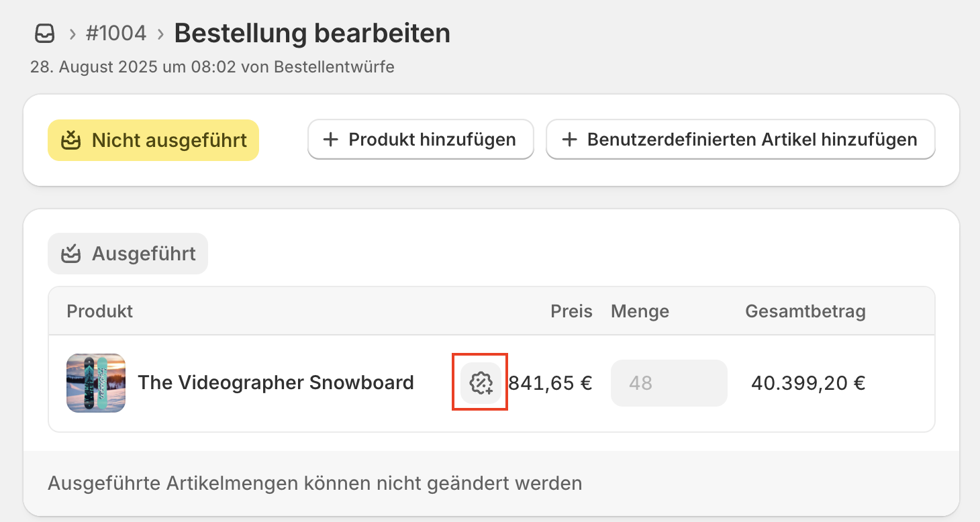The width and height of the screenshot is (980, 522).
Task: Click the chevron after the inbox icon
Action: click(x=72, y=34)
